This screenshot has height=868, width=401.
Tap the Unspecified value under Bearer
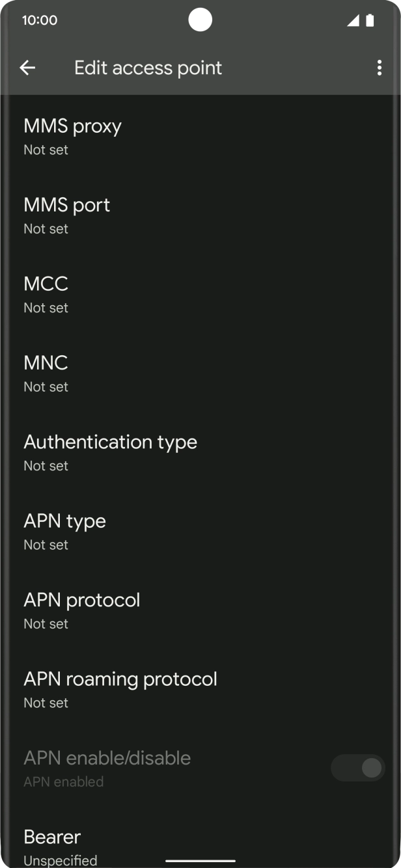(60, 860)
